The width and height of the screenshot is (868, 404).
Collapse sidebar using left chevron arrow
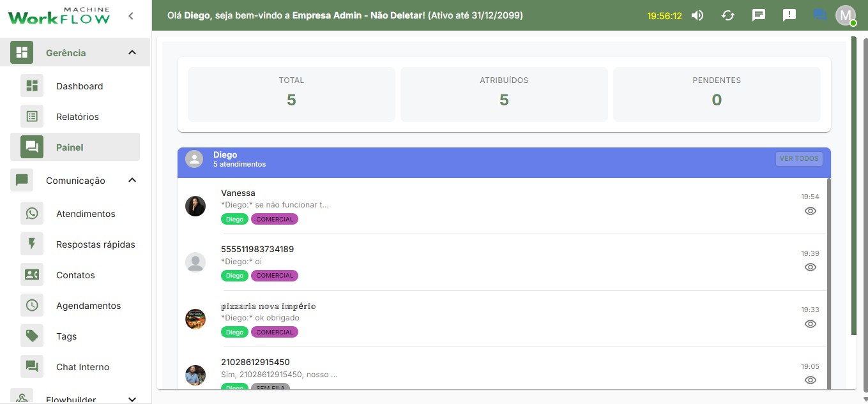[130, 16]
